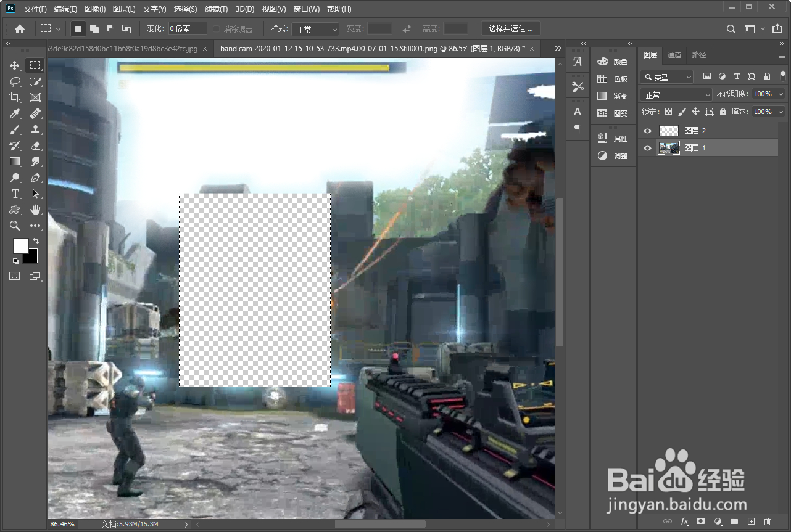
Task: Toggle lock image pixels brush icon
Action: (x=682, y=112)
